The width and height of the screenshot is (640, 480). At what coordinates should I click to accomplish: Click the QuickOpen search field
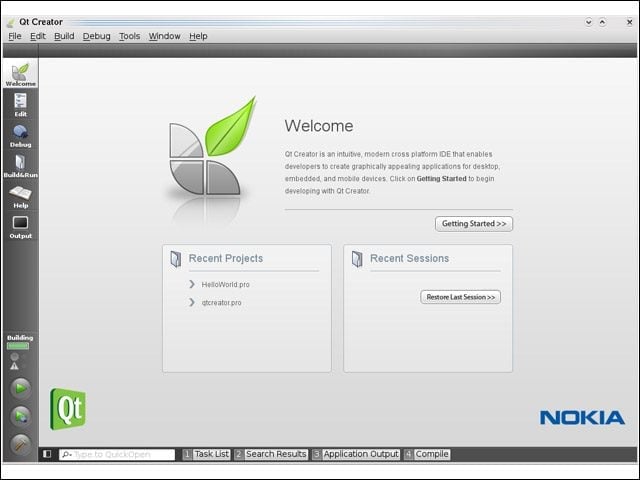[x=117, y=454]
